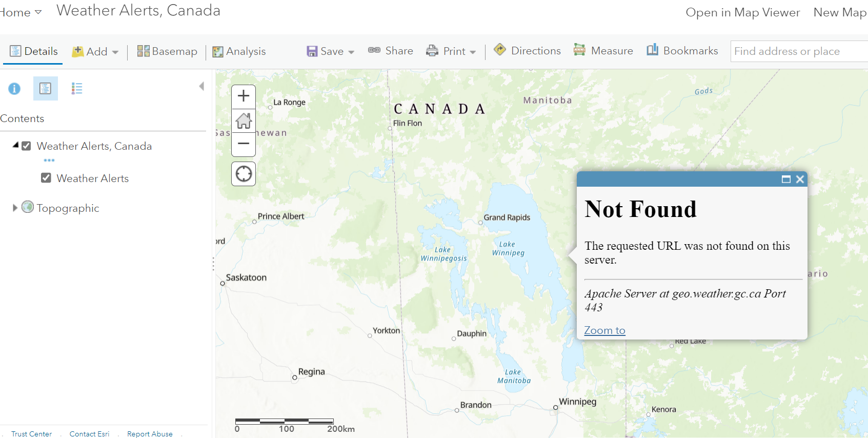Find my location on the map
This screenshot has width=868, height=438.
pos(244,174)
